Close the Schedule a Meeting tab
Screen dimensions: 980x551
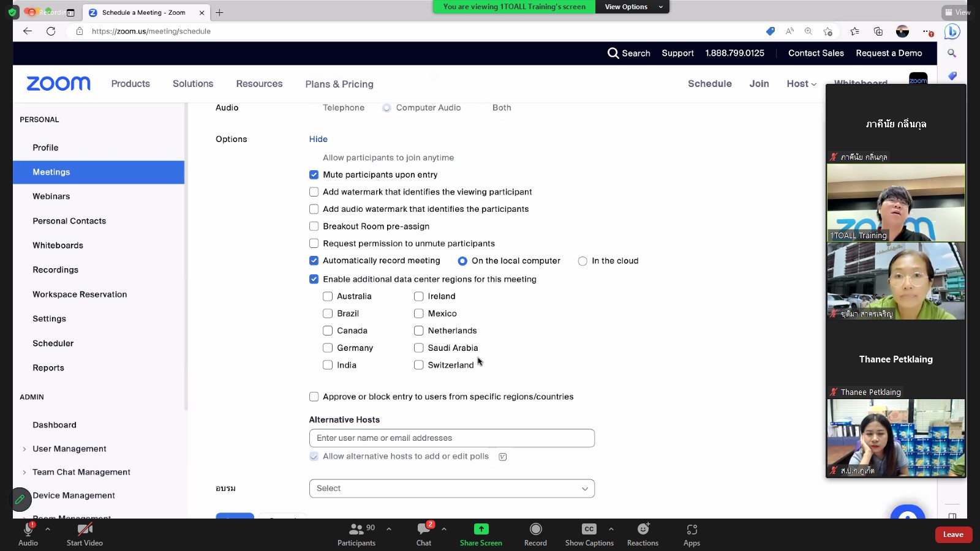coord(202,12)
